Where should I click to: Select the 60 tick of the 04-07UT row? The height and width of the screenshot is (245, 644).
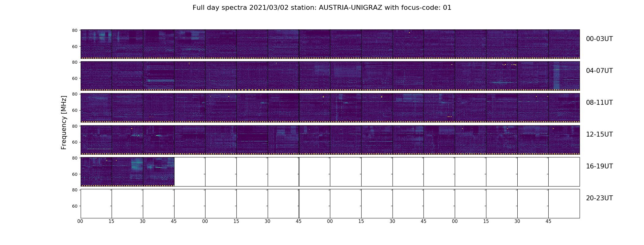[75, 78]
